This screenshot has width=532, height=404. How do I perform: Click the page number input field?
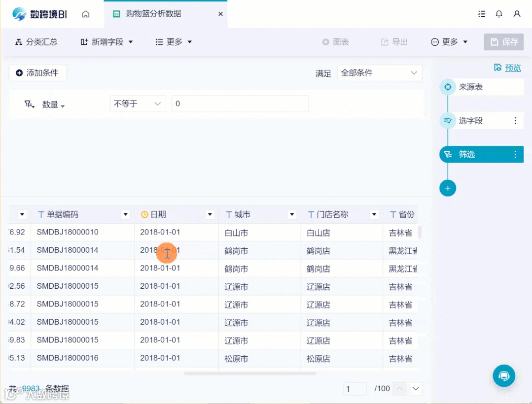(355, 389)
